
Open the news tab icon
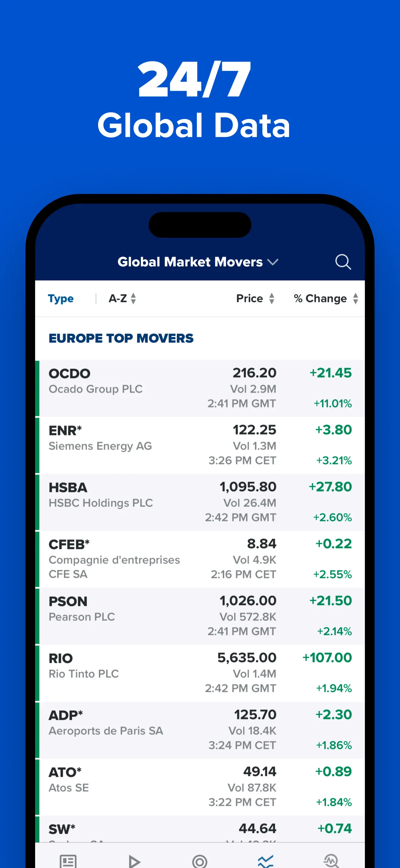click(68, 861)
